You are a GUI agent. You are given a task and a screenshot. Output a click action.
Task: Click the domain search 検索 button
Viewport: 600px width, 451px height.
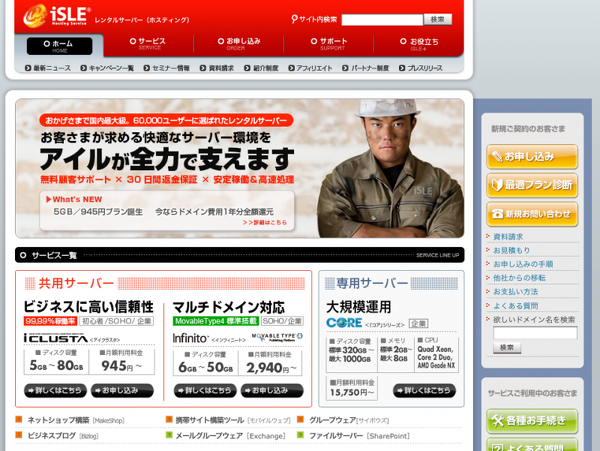click(507, 347)
